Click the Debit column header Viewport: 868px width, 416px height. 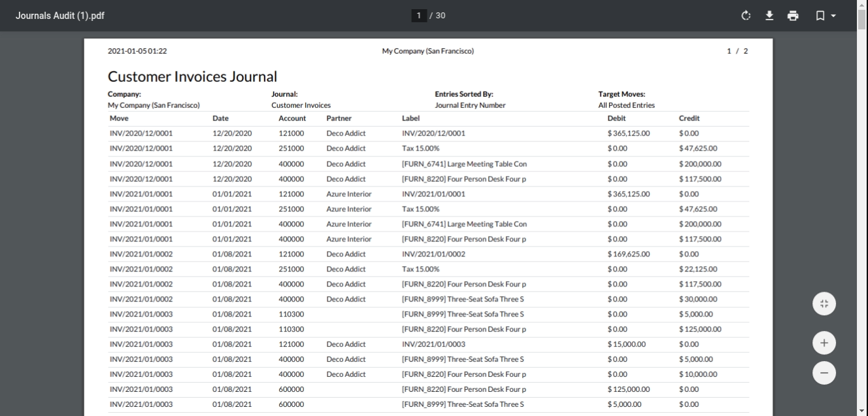pos(616,118)
